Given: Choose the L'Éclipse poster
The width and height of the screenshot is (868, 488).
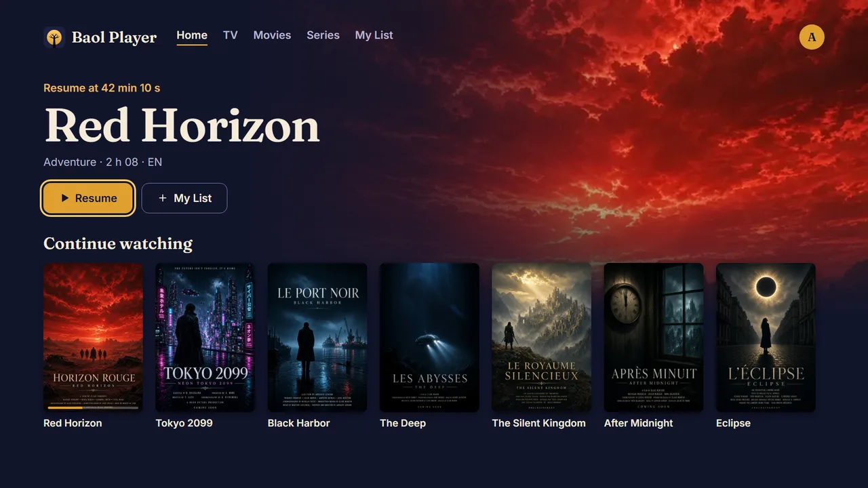Looking at the screenshot, I should pyautogui.click(x=766, y=338).
